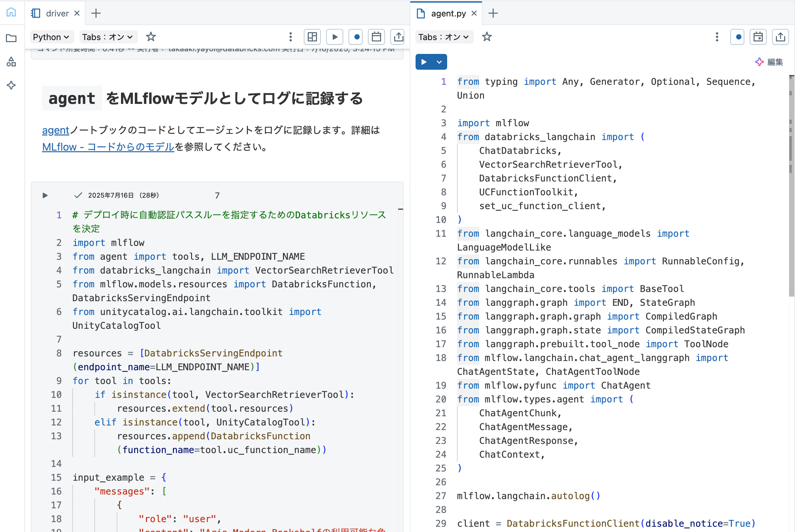Image resolution: width=795 pixels, height=532 pixels.
Task: Open the Python language dropdown
Action: click(51, 36)
